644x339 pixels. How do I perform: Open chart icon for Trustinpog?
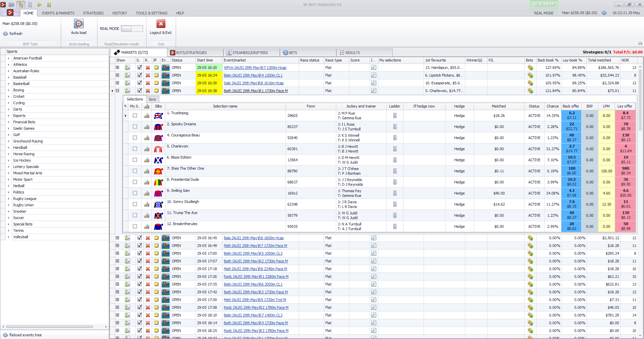point(147,116)
